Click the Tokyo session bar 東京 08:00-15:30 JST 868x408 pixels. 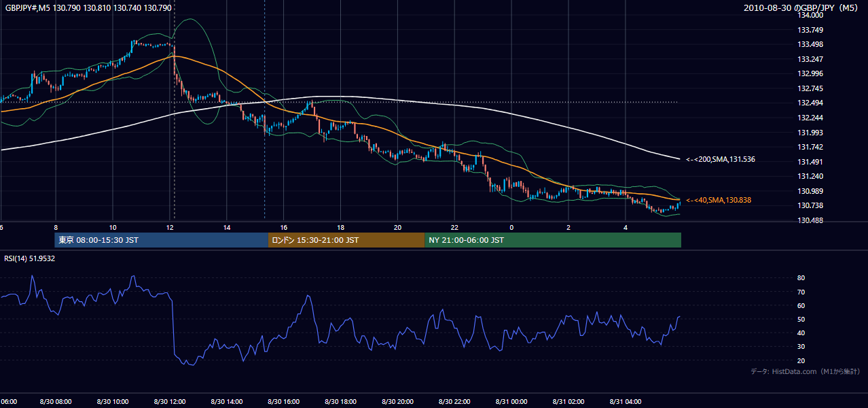coord(162,240)
